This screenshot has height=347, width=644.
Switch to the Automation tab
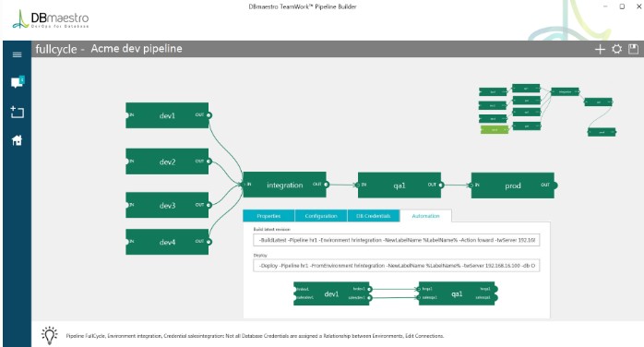tap(425, 216)
